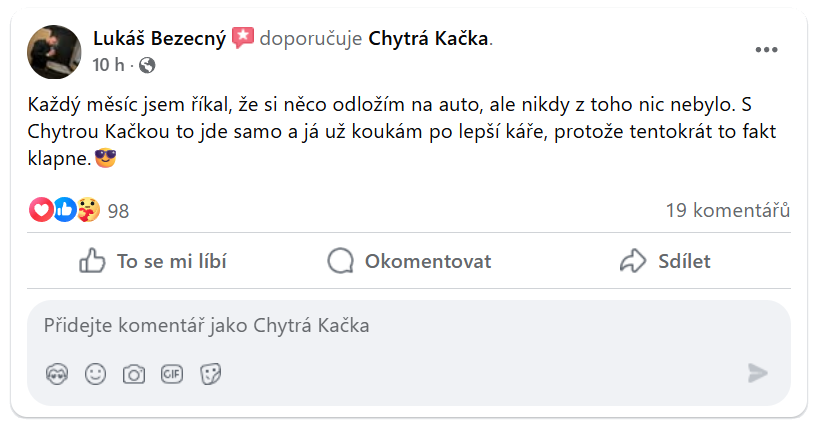Click the care hug reaction icon

[x=87, y=210]
